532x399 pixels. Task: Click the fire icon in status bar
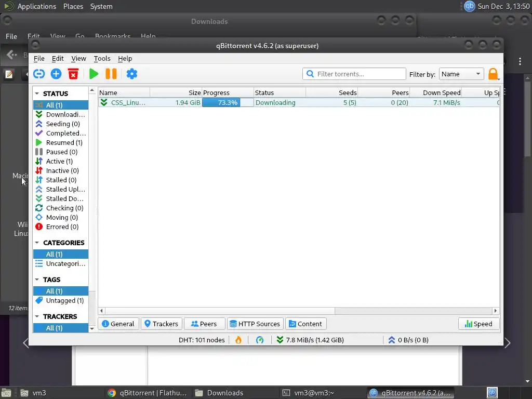[238, 340]
